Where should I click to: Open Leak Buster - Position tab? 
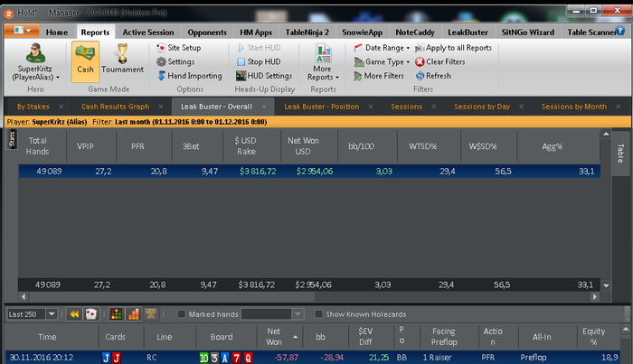click(x=322, y=107)
